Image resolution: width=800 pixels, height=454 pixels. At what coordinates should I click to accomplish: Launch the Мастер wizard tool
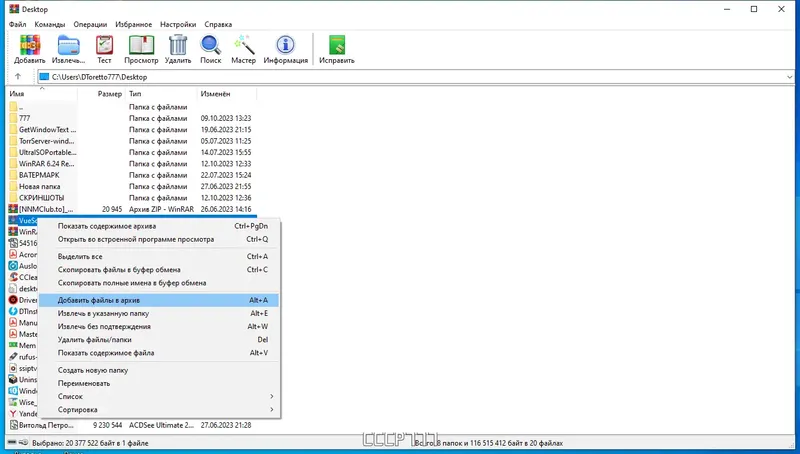[243, 49]
